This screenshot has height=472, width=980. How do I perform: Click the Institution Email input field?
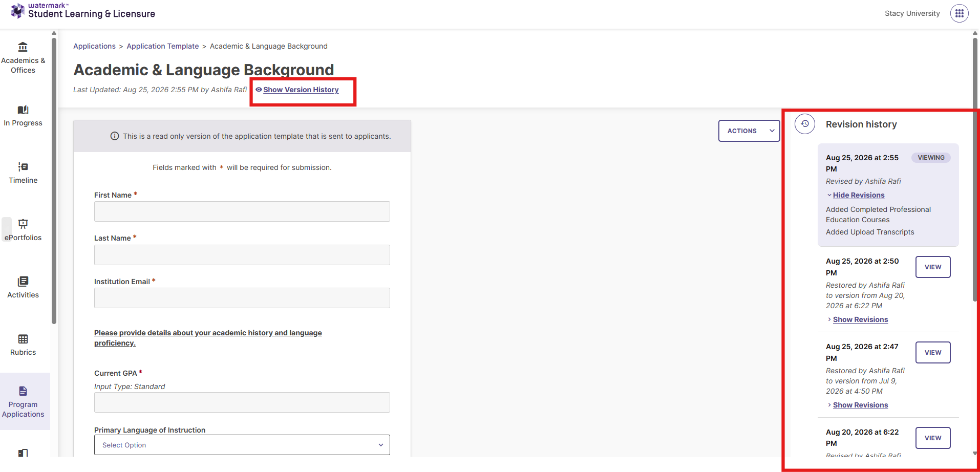[x=242, y=298]
